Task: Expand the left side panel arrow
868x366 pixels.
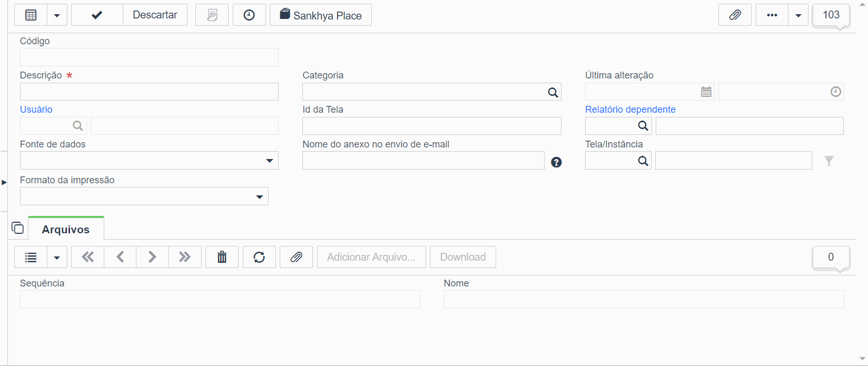Action: [4, 182]
